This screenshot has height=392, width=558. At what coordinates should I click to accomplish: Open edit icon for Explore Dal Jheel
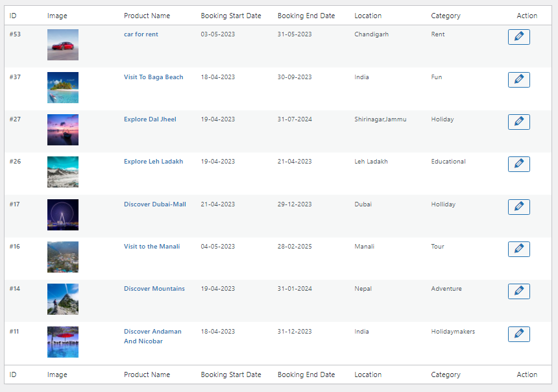518,122
